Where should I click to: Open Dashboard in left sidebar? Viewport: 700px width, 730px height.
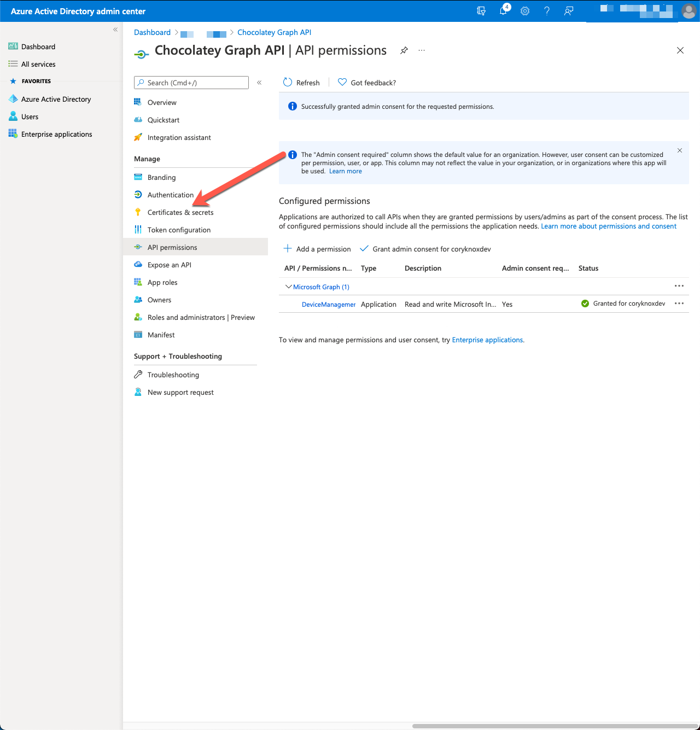tap(38, 46)
